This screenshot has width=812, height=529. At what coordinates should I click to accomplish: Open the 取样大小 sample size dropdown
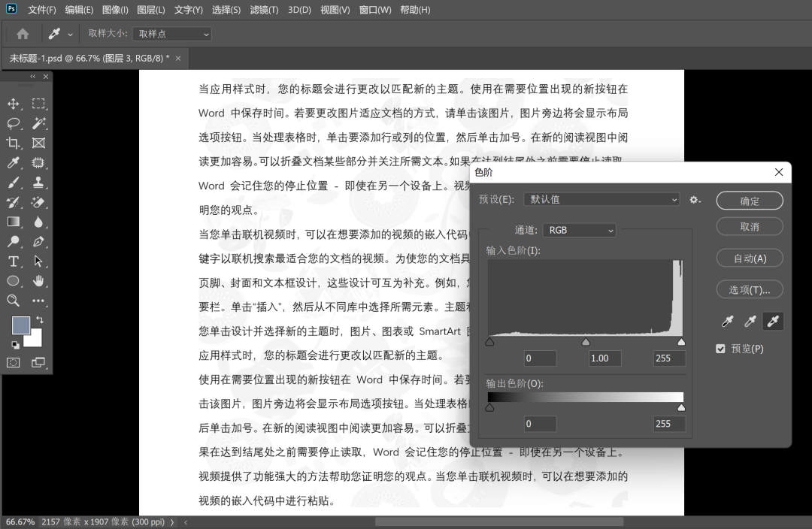coord(171,33)
